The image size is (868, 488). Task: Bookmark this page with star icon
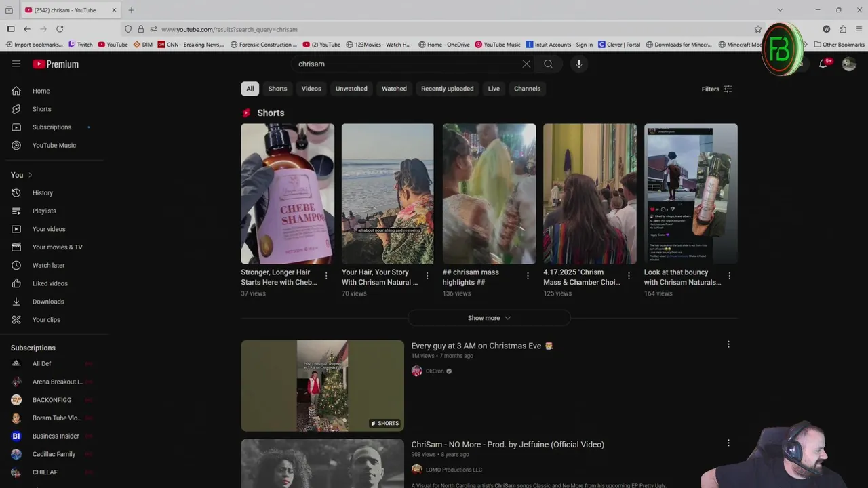[x=758, y=29]
